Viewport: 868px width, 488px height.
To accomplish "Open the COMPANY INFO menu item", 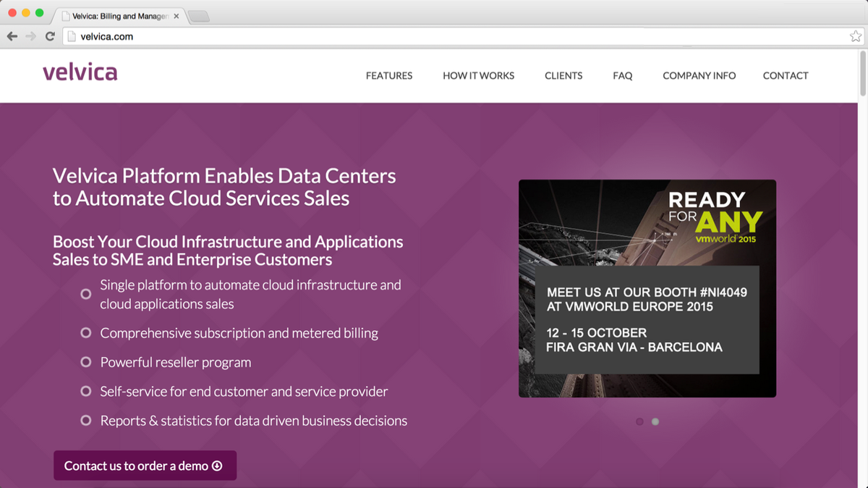I will click(x=699, y=75).
